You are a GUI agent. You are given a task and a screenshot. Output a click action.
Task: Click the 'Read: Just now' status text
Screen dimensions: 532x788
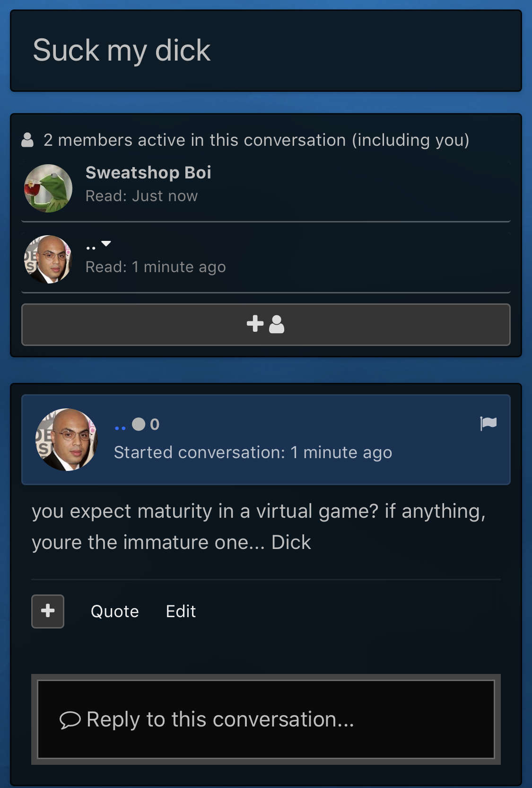pyautogui.click(x=142, y=196)
